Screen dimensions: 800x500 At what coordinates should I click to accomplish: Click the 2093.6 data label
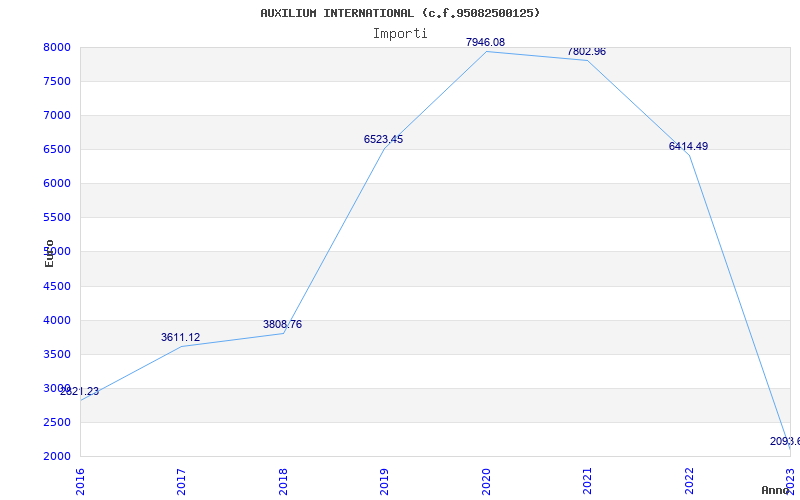tap(785, 441)
